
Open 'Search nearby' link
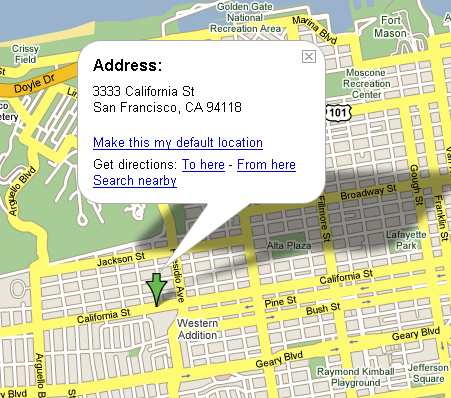135,181
